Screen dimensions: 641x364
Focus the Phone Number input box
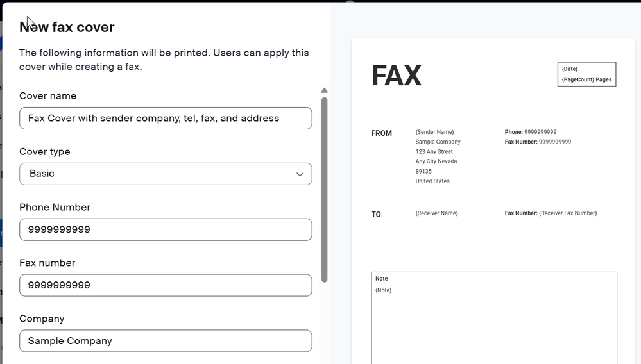point(166,229)
